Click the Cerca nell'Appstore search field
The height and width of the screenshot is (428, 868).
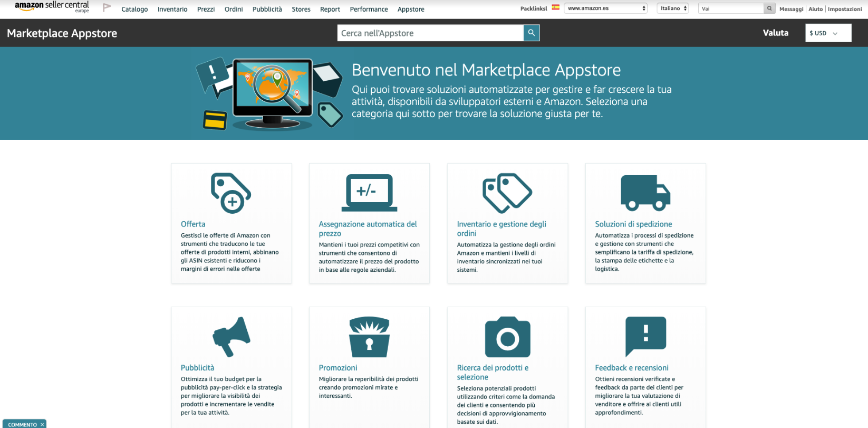pyautogui.click(x=430, y=33)
